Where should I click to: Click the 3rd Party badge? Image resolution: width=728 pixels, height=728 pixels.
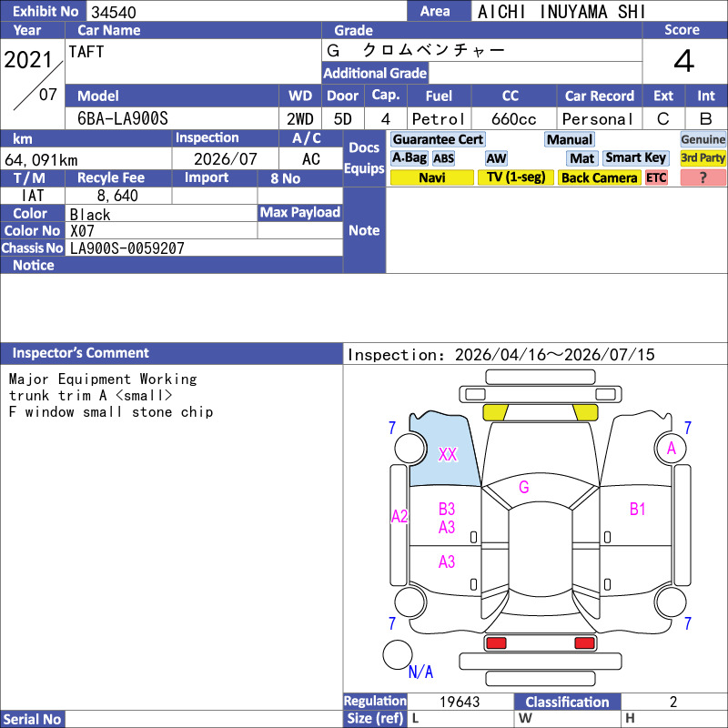[703, 157]
